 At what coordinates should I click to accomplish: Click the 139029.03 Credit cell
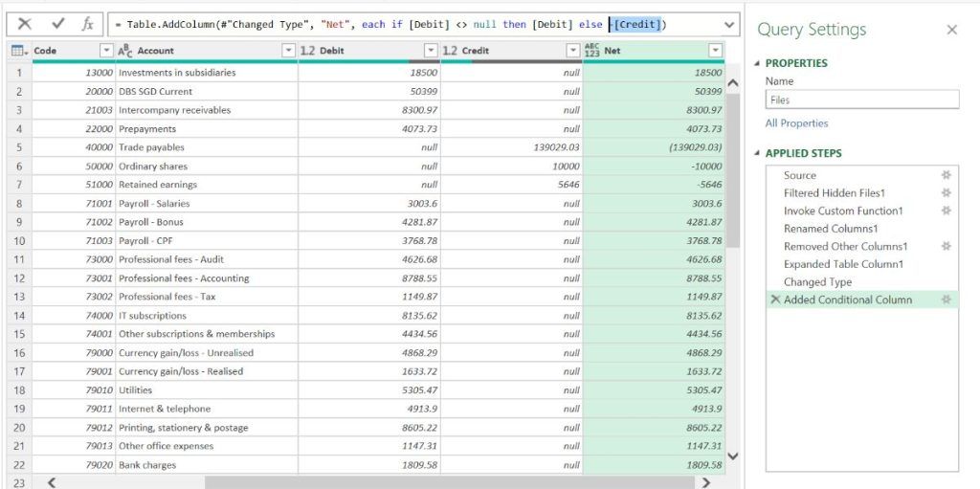point(512,147)
